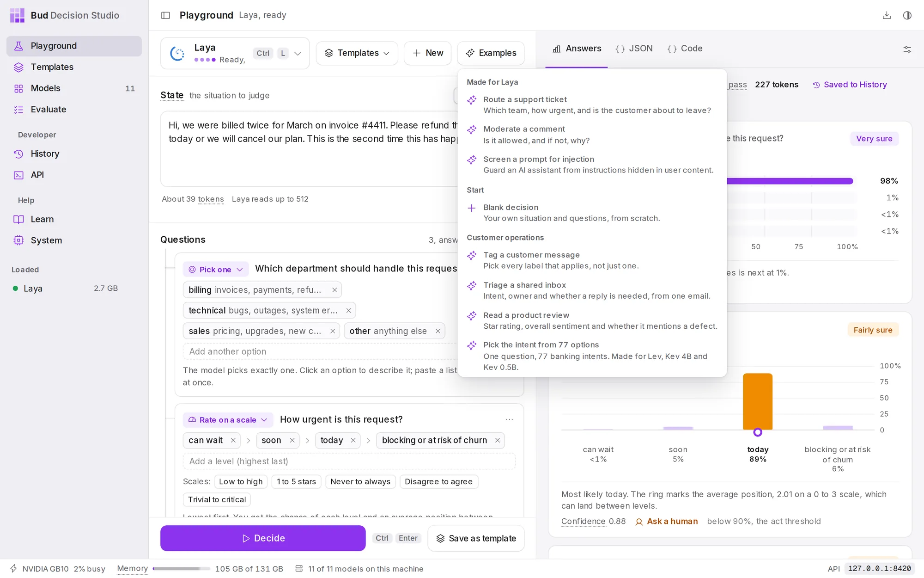Click the Memory usage bar
The width and height of the screenshot is (924, 578).
click(181, 569)
